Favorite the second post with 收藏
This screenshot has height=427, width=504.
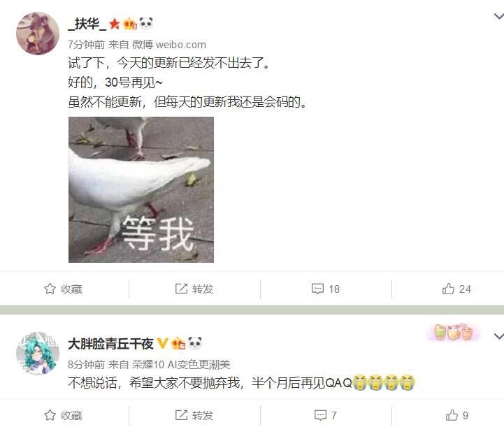pos(63,415)
